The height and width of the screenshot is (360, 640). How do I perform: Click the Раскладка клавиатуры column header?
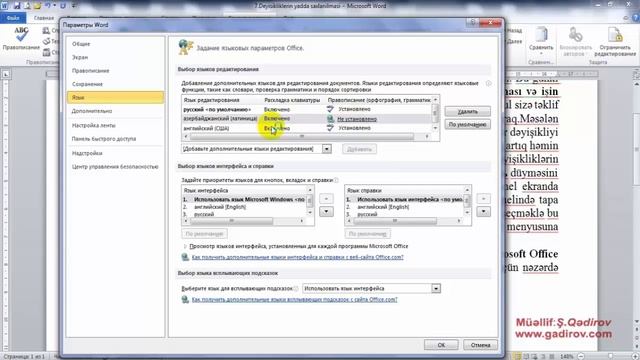coord(292,100)
